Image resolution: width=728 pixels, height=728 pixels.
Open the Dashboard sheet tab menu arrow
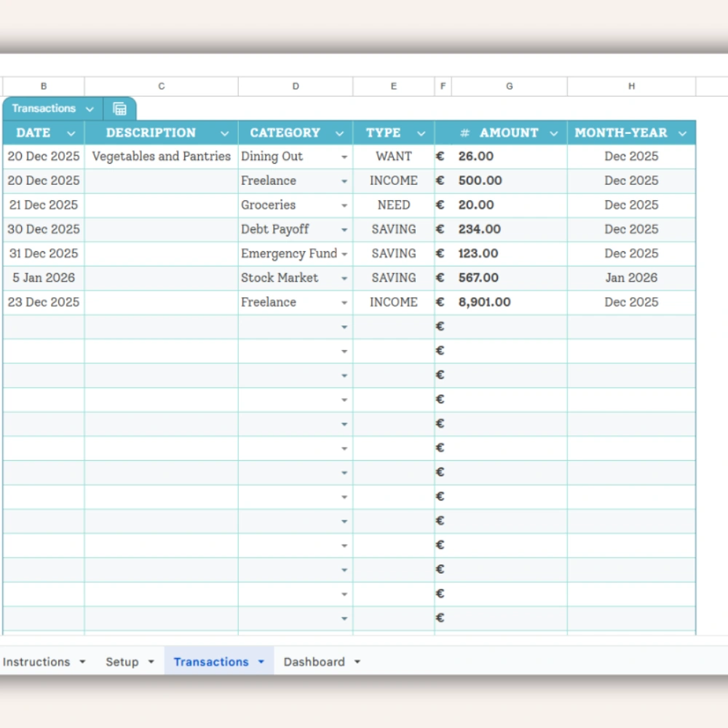[357, 662]
